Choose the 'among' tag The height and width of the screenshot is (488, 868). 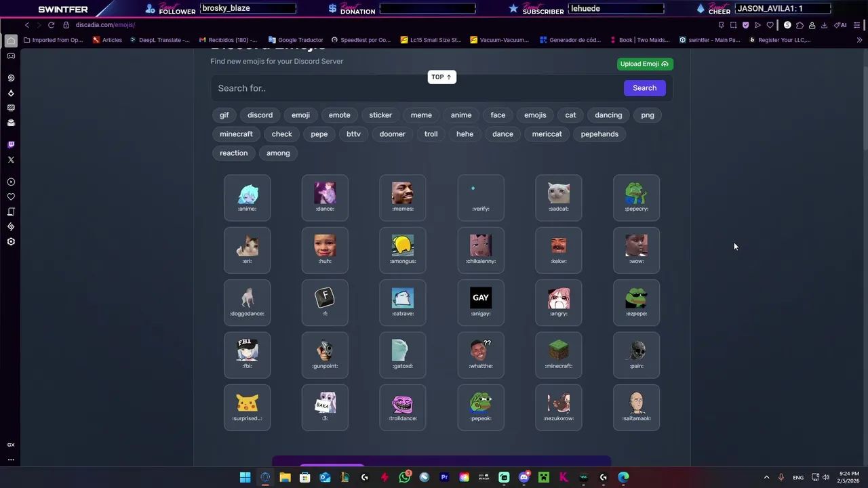point(278,153)
